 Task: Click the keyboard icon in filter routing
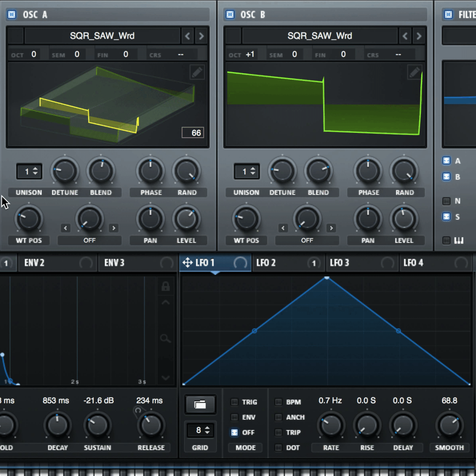pos(459,240)
